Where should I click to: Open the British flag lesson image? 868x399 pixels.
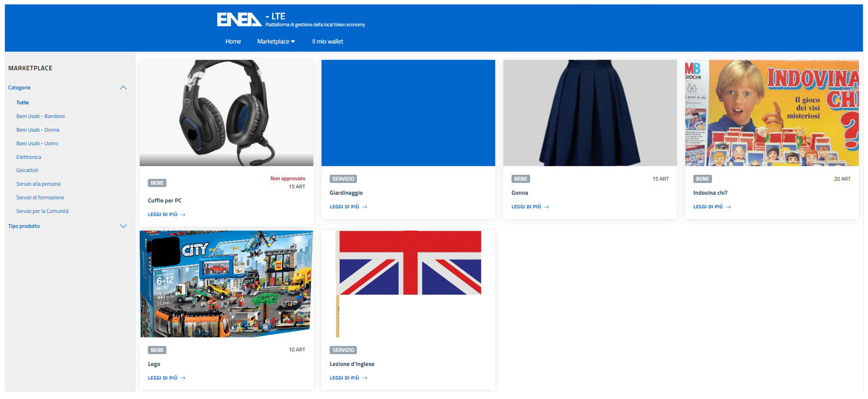coord(408,284)
